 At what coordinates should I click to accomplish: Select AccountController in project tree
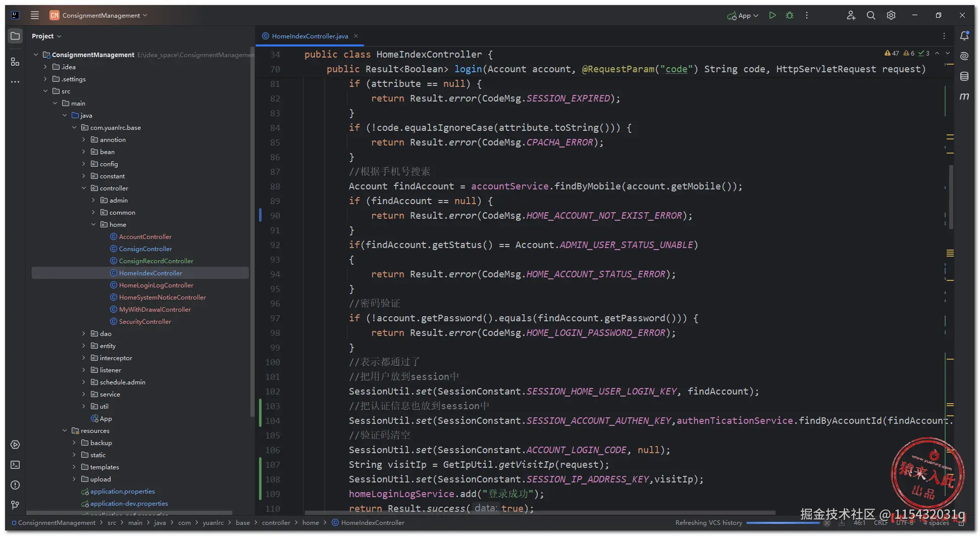[145, 236]
